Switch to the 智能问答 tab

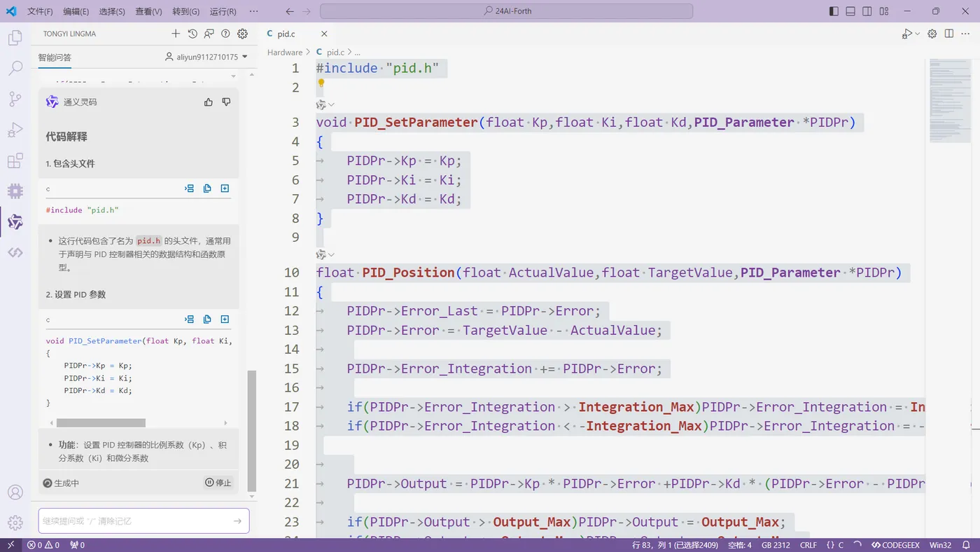[x=55, y=57]
